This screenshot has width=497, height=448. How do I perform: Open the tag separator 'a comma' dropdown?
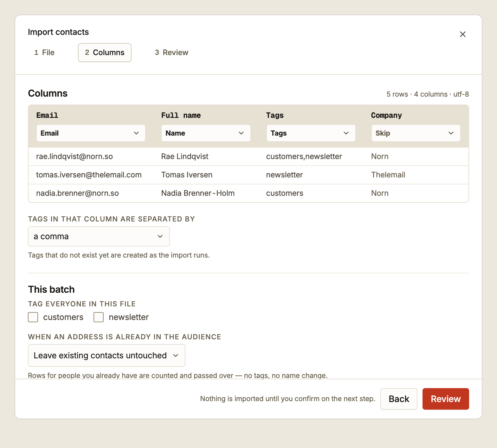[99, 236]
